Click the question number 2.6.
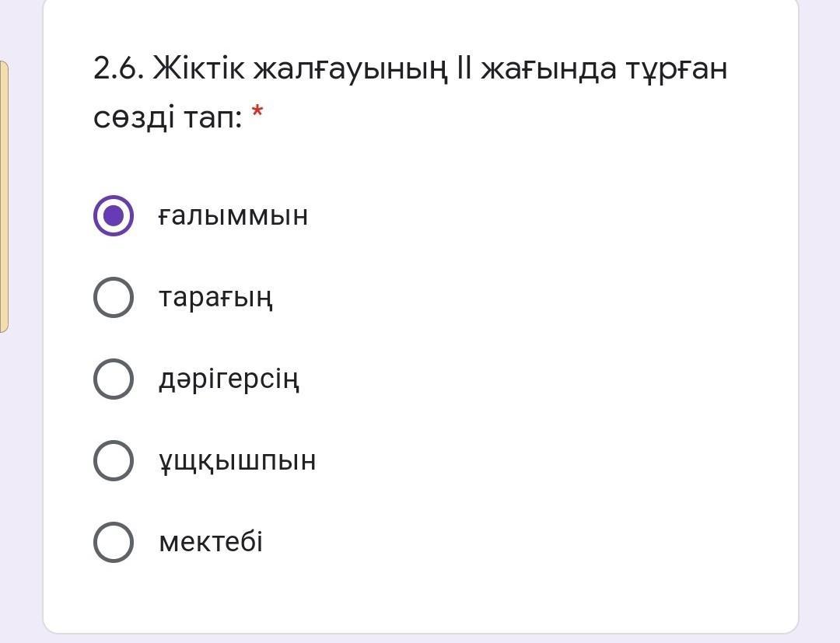Image resolution: width=840 pixels, height=643 pixels. point(118,69)
